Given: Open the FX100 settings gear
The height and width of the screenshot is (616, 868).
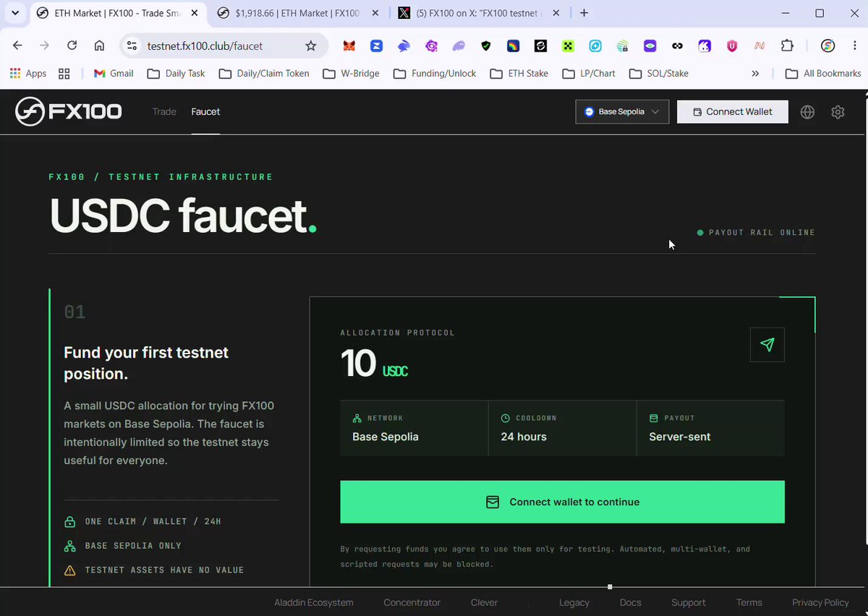Looking at the screenshot, I should click(838, 112).
